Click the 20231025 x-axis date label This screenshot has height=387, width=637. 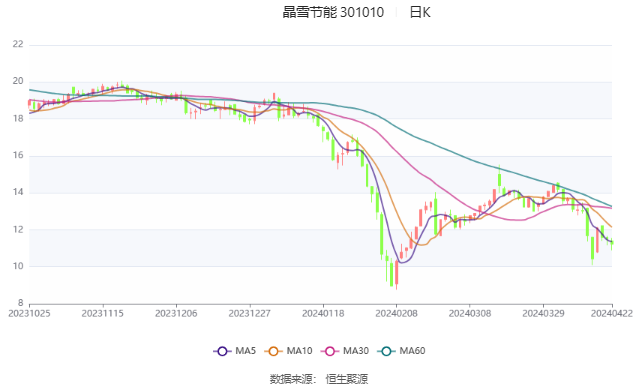click(29, 313)
